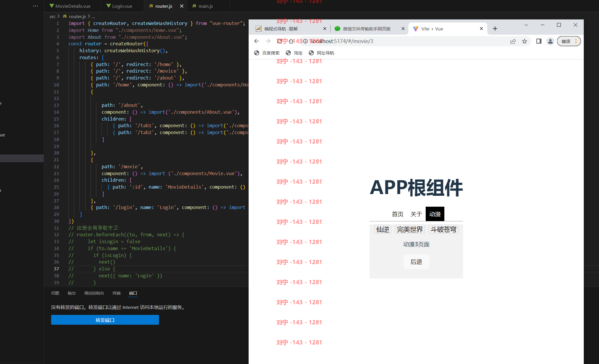Image resolution: width=599 pixels, height=364 pixels.
Task: Click the 仙逆 button
Action: click(x=383, y=229)
